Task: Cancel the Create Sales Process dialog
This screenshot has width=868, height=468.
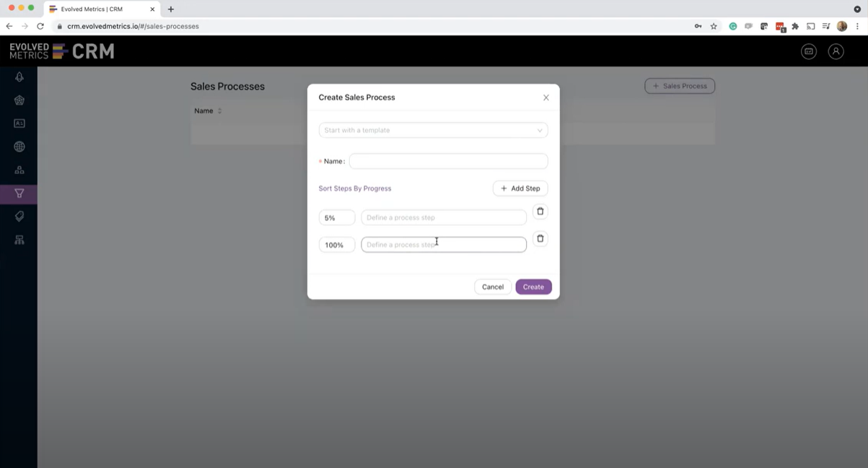Action: coord(493,287)
